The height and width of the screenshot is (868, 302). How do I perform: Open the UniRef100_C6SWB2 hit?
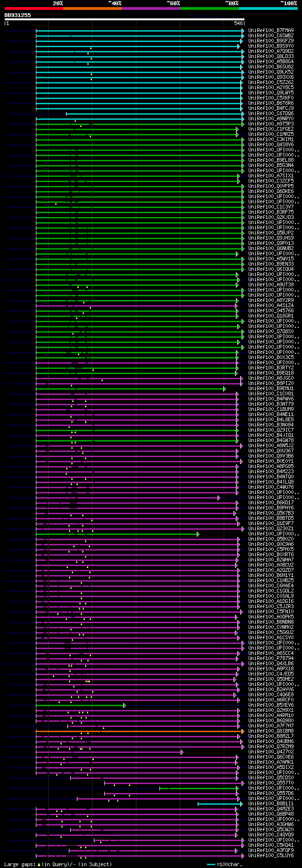coord(271,36)
